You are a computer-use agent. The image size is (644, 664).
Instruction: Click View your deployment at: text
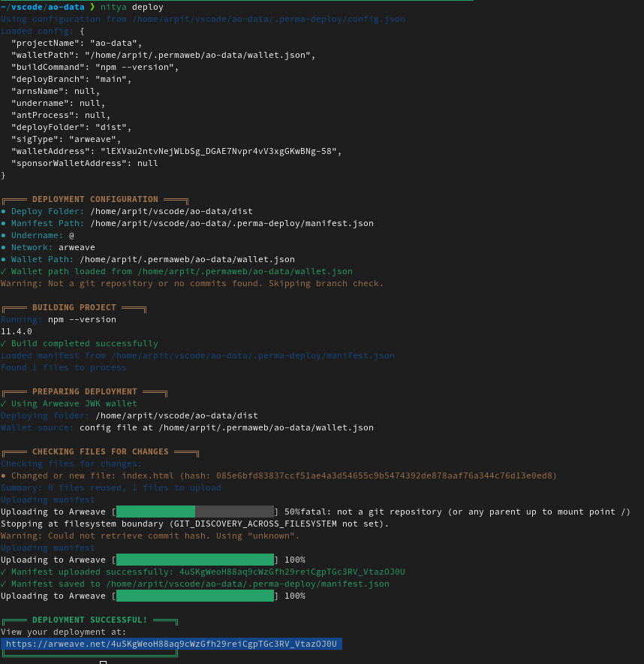(x=64, y=632)
